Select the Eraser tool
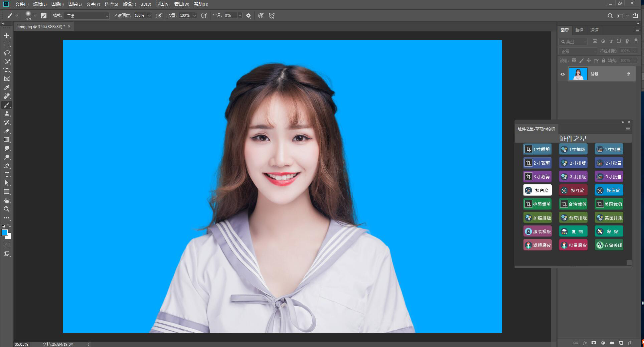 (x=7, y=131)
